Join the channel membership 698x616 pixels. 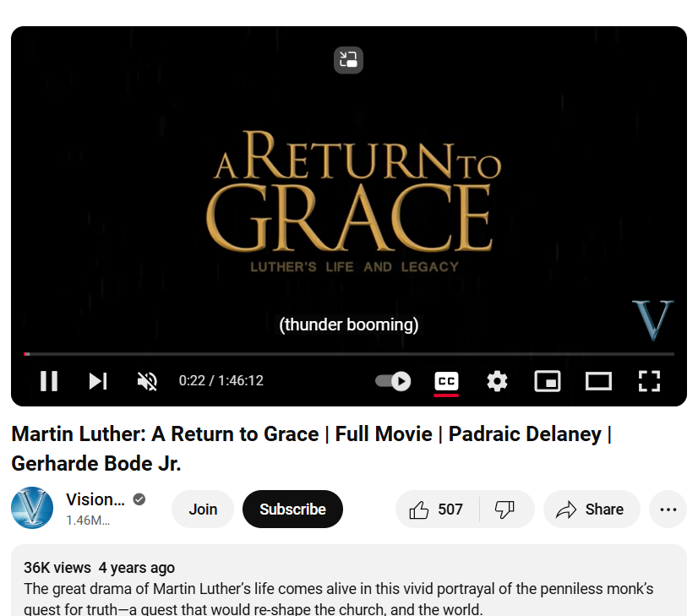click(203, 510)
